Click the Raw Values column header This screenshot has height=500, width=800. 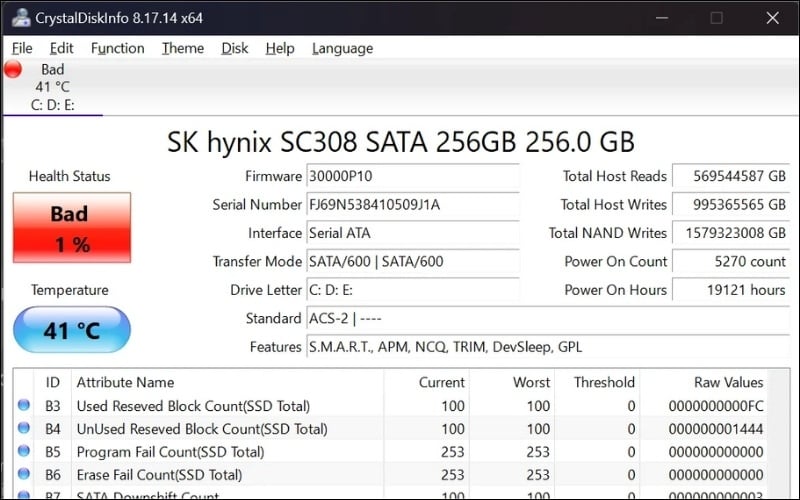pos(728,382)
